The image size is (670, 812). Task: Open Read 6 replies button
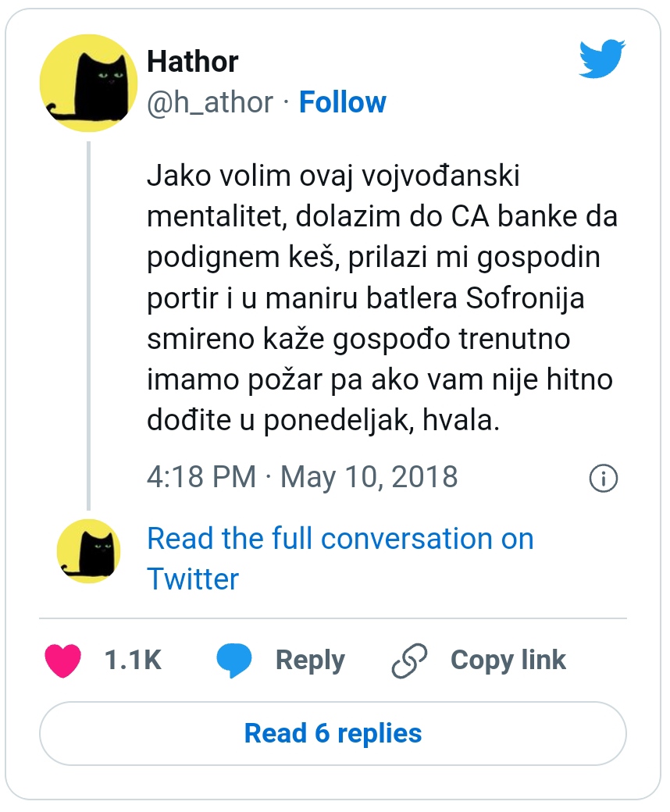tap(333, 733)
